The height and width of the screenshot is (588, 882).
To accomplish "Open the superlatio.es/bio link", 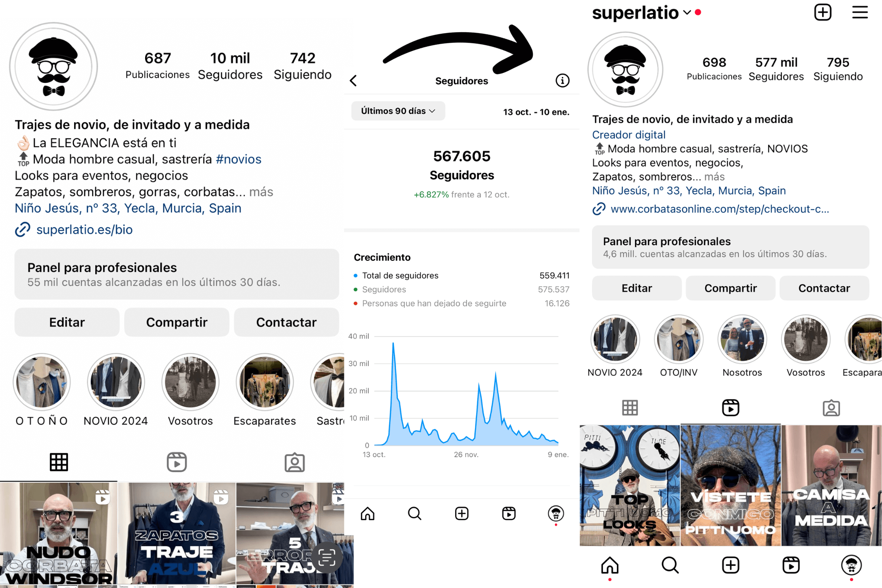I will pos(84,229).
